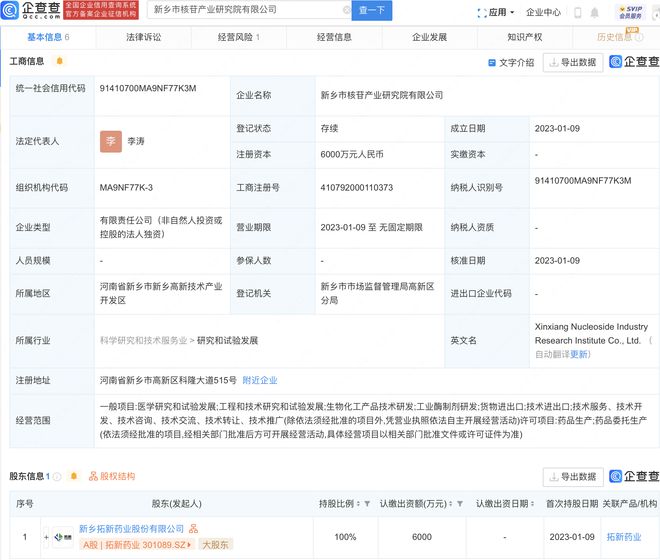
Task: Clear the search box with the X icon
Action: click(x=346, y=10)
